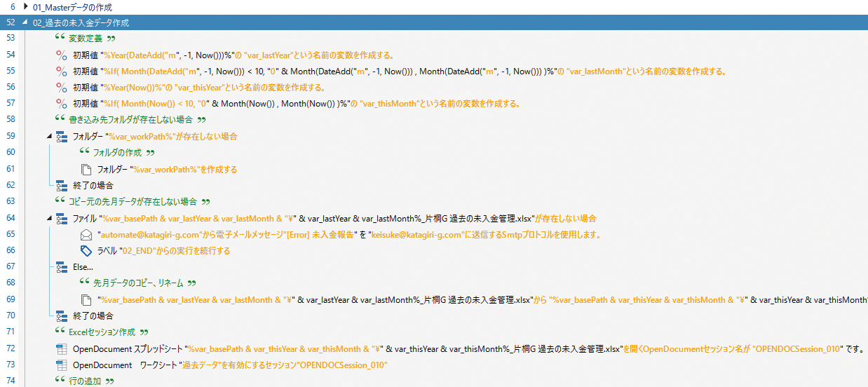
Task: Collapse the 02_過去の未入金データ作成 region
Action: pos(25,23)
